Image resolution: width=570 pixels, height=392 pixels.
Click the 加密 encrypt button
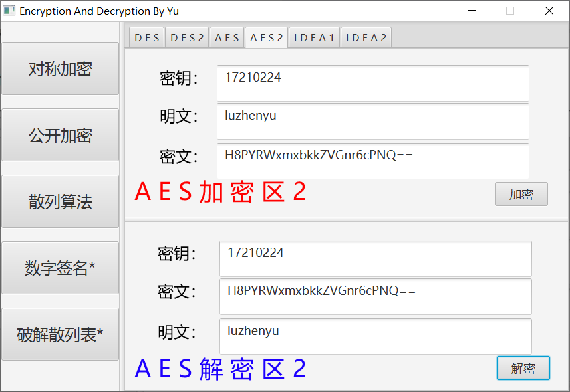521,193
